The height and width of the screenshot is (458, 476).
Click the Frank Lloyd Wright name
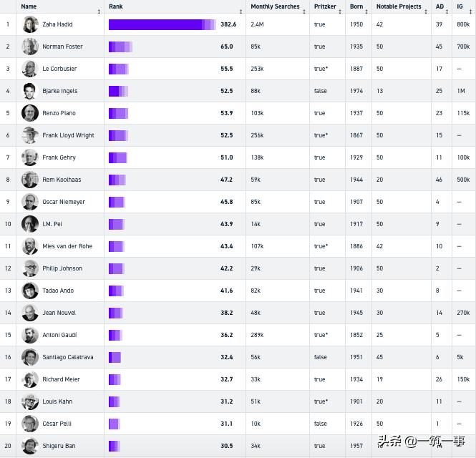click(68, 135)
